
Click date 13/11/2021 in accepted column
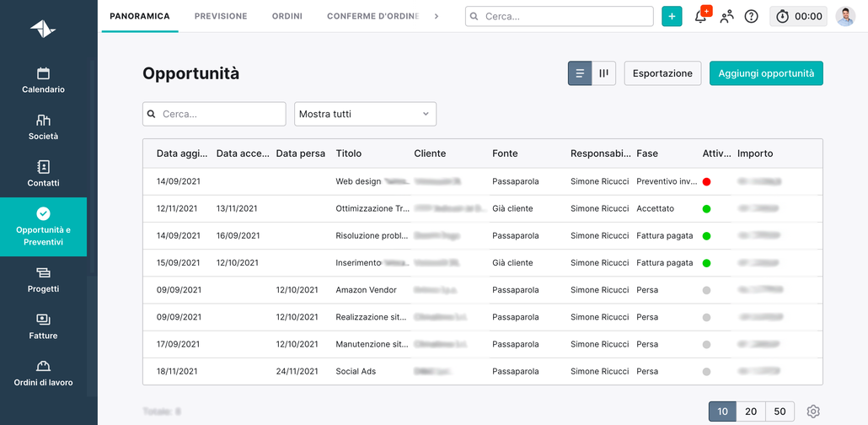coord(237,208)
